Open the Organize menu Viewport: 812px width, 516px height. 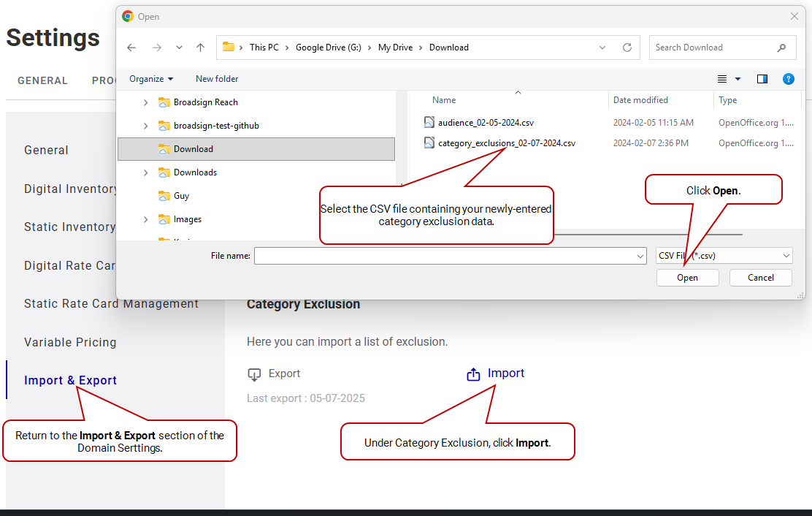point(151,79)
